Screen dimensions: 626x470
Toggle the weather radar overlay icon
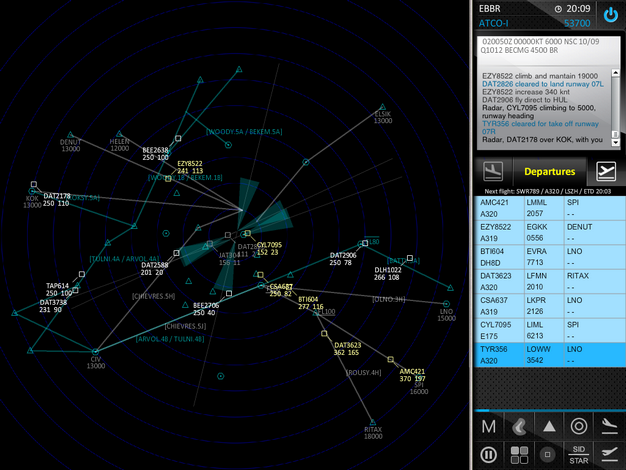[x=518, y=426]
